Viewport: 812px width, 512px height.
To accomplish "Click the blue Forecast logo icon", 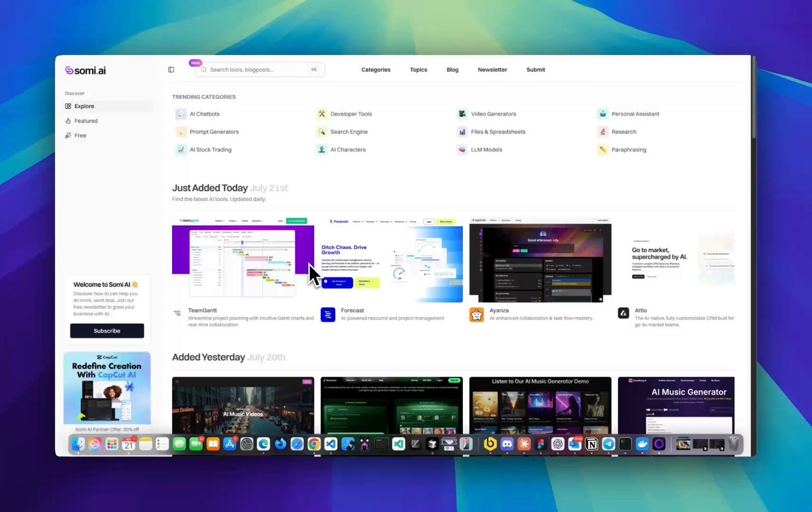I will (328, 315).
